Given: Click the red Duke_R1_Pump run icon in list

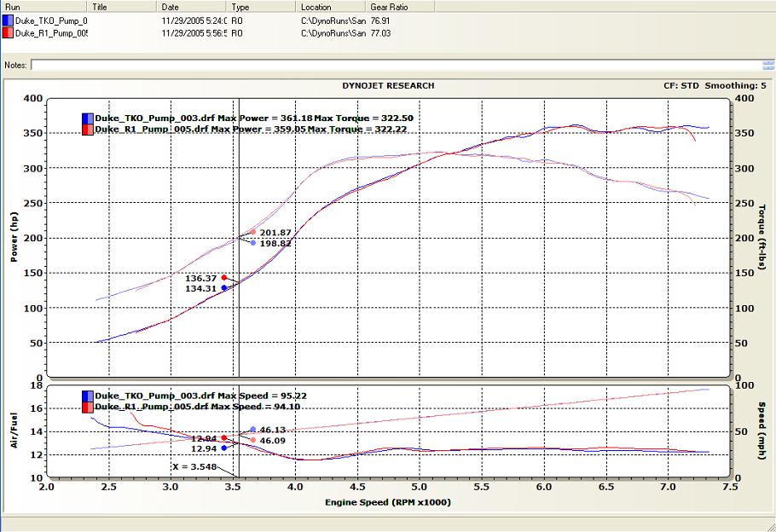Looking at the screenshot, I should [8, 33].
